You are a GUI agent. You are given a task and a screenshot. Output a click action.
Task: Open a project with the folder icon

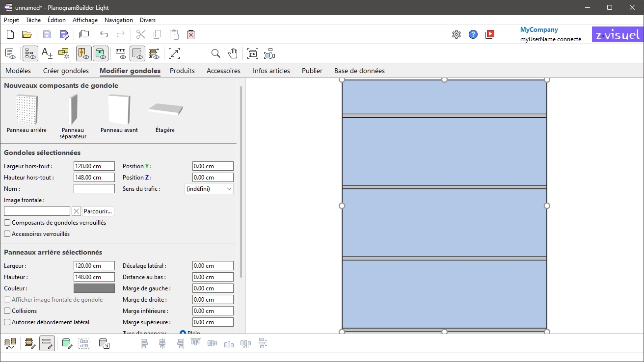[27, 34]
